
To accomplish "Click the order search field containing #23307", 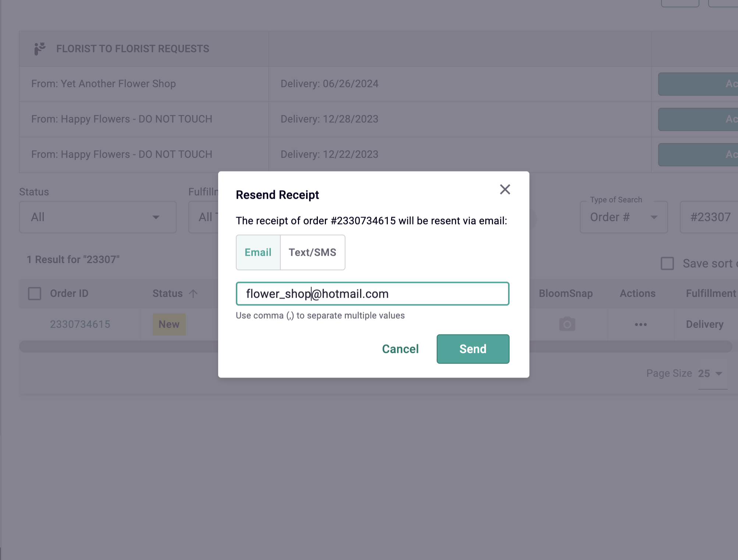I will (709, 217).
